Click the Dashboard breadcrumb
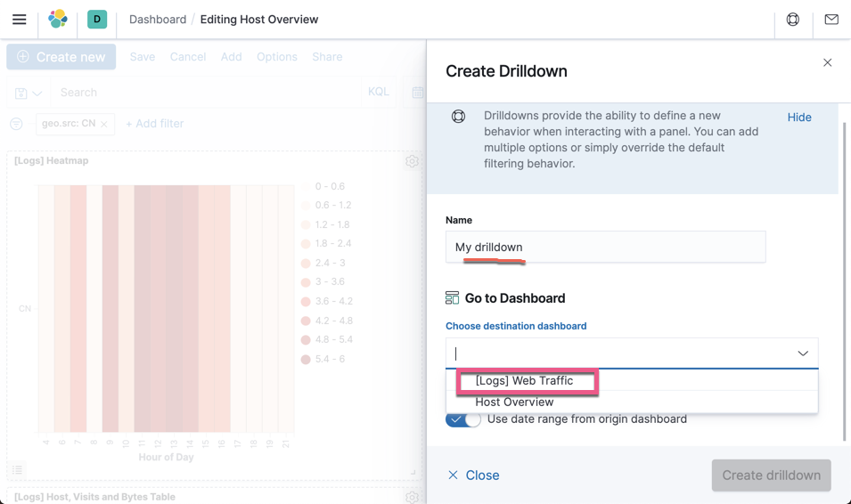This screenshot has height=504, width=851. [x=158, y=20]
